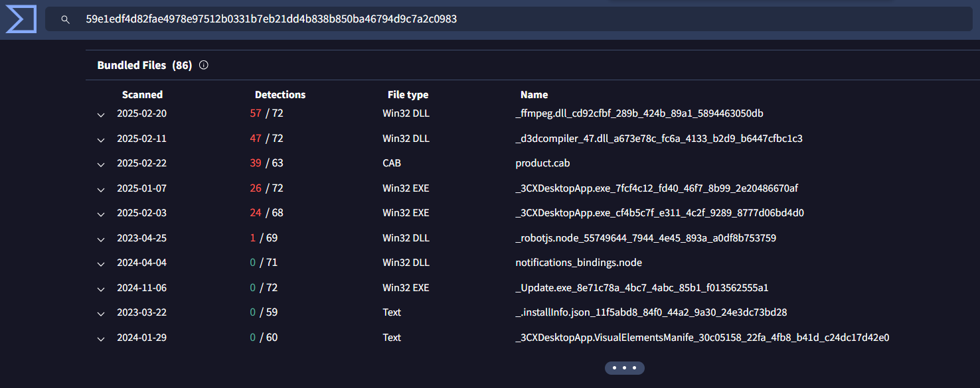Open notifications_bindings.node file link
The height and width of the screenshot is (388, 980).
point(578,263)
